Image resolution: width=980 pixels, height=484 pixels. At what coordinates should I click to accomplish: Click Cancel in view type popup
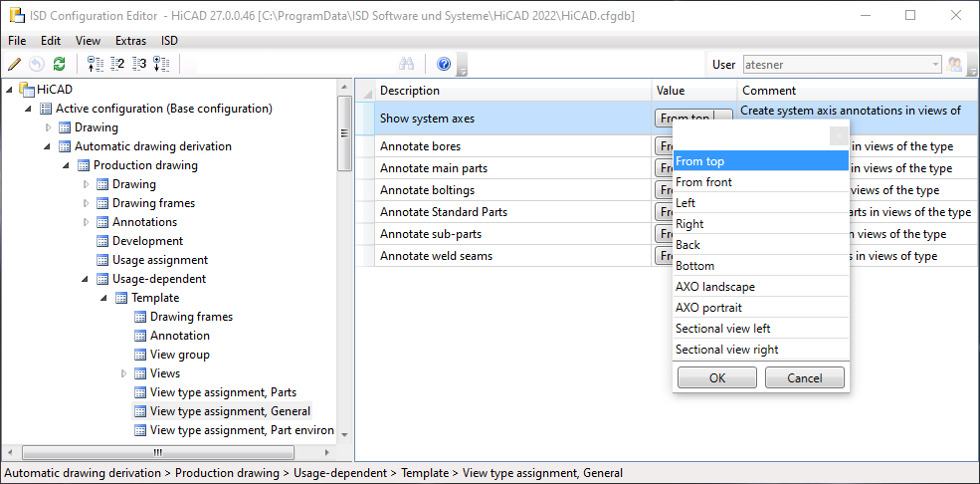[x=804, y=377]
